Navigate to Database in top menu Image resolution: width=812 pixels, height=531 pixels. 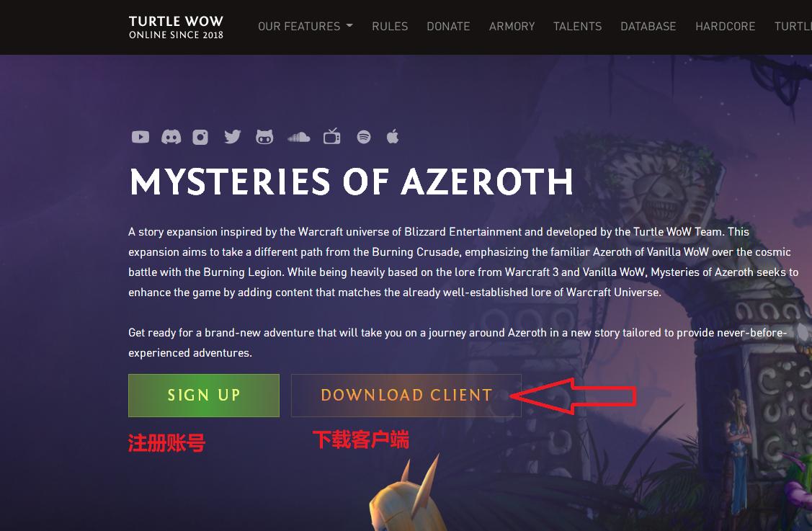(x=648, y=26)
